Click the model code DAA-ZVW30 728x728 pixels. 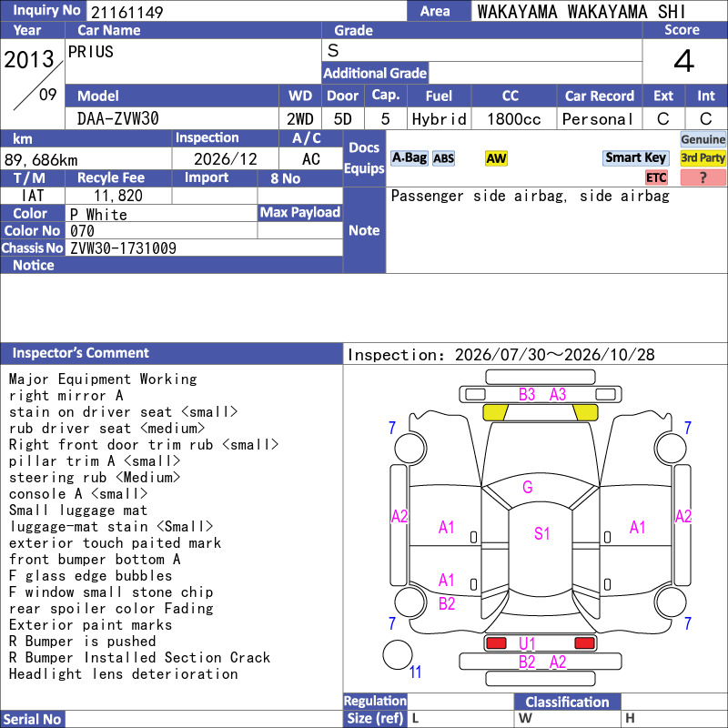[118, 119]
